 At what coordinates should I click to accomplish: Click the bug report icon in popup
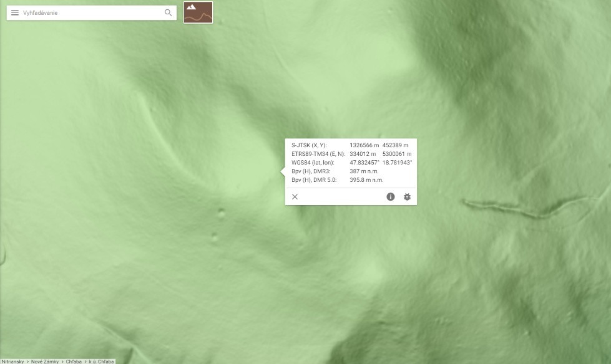click(407, 197)
